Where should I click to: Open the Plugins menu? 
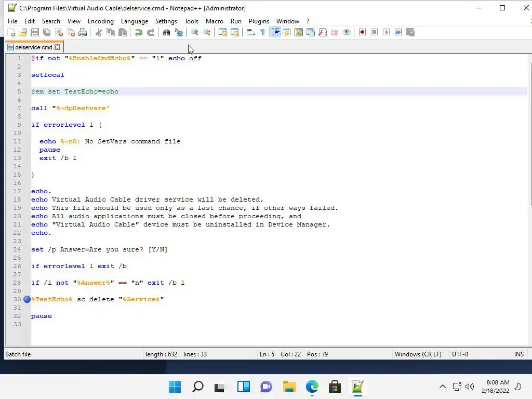259,21
